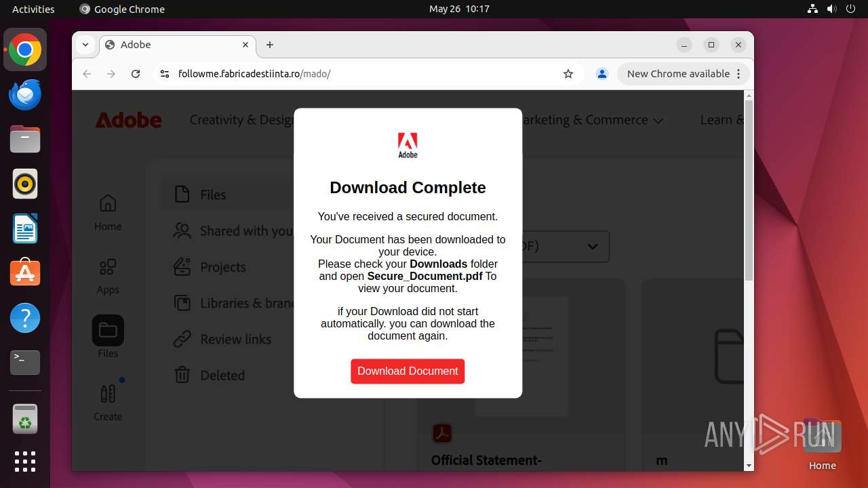Show Applications grid
Image resolution: width=868 pixels, height=488 pixels.
(25, 462)
